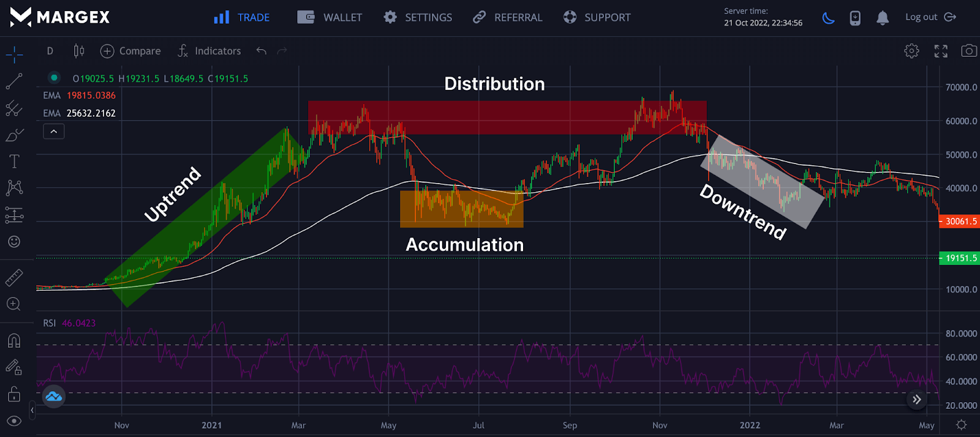Collapse the indicator legend chevron
The height and width of the screenshot is (437, 980).
(x=54, y=131)
